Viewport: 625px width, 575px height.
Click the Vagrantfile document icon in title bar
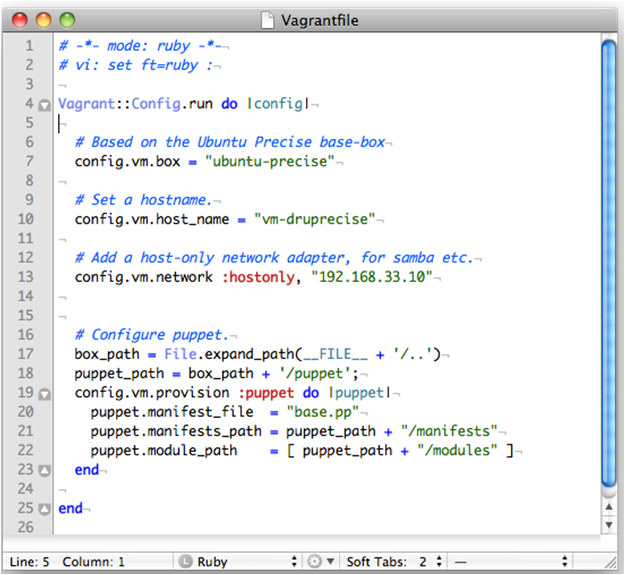tap(267, 19)
